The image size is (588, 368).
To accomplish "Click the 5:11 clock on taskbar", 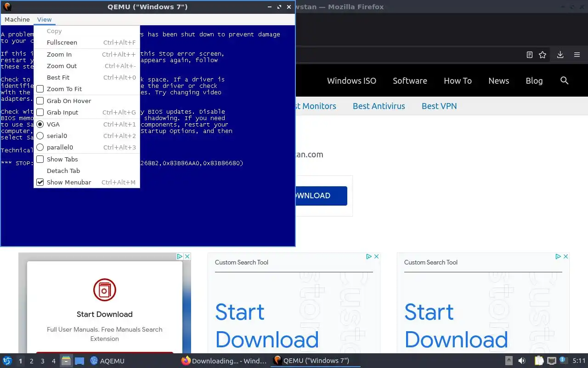I will [579, 361].
